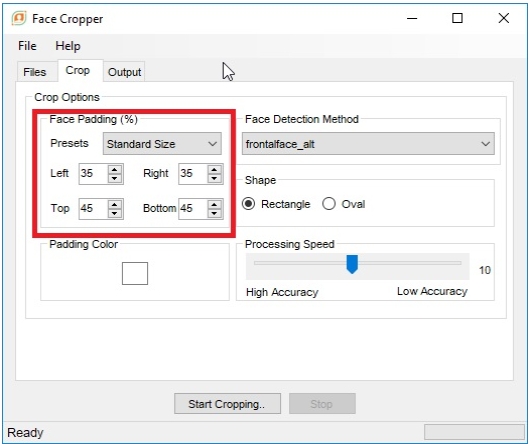Click the Face Cropper app icon in title bar

pos(19,18)
